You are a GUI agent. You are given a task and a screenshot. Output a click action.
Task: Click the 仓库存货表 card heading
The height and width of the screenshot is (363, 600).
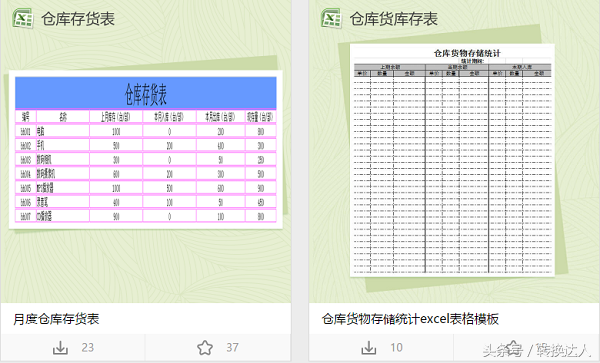[x=78, y=18]
